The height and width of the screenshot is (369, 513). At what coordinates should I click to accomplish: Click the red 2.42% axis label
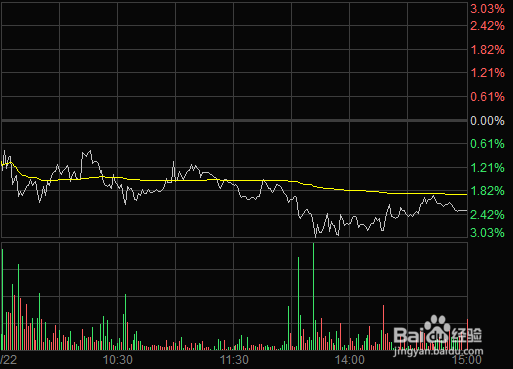[x=487, y=26]
